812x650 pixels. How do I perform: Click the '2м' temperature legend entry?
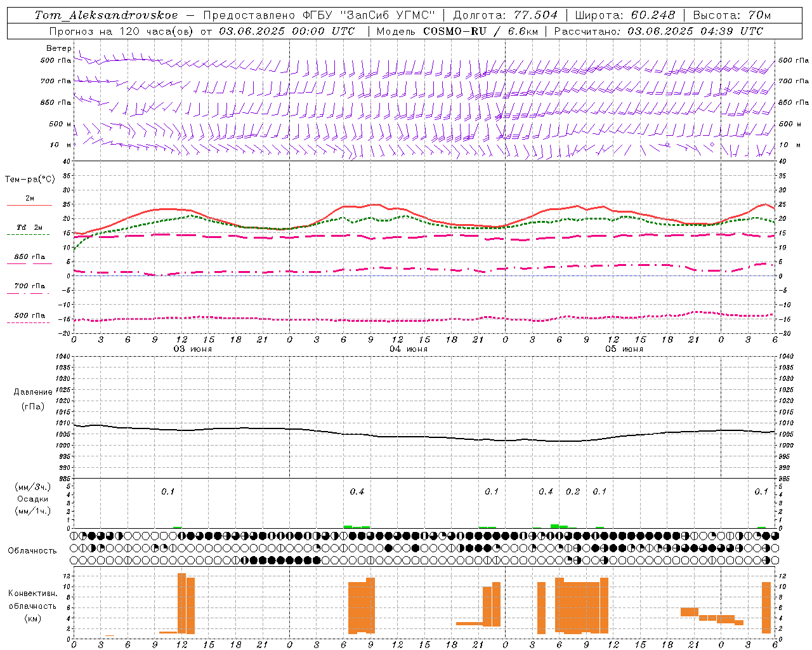[x=30, y=199]
